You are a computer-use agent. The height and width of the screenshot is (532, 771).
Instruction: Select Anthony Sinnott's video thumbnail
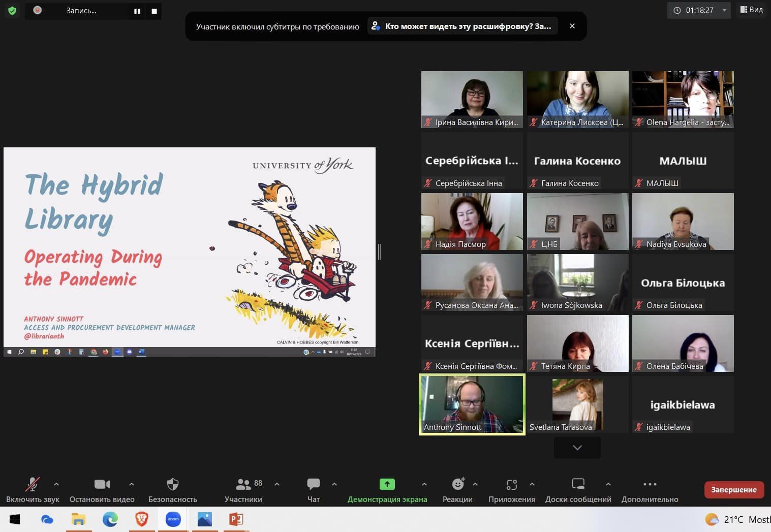coord(472,404)
